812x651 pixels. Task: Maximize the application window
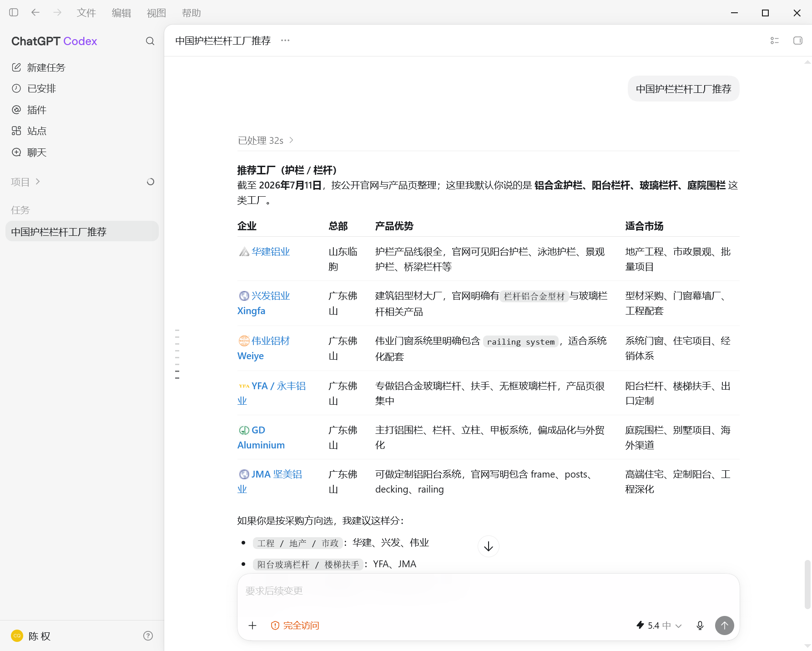[x=765, y=13]
